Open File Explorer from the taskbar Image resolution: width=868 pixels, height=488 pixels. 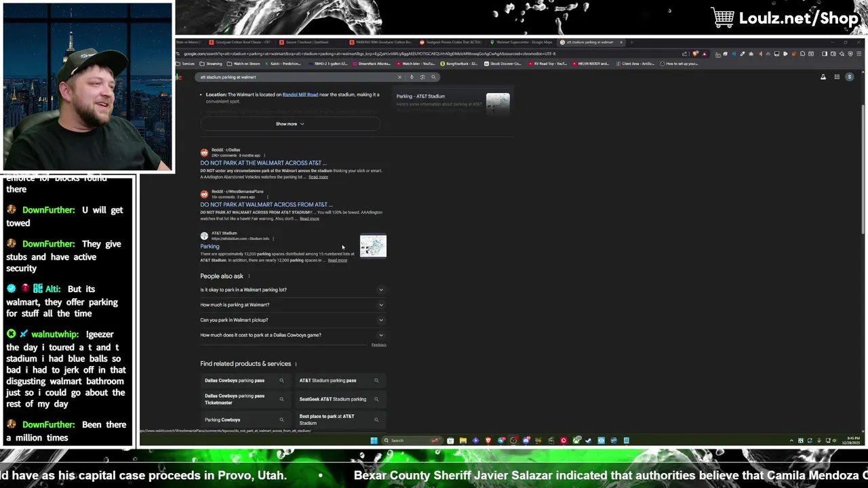[x=463, y=441]
